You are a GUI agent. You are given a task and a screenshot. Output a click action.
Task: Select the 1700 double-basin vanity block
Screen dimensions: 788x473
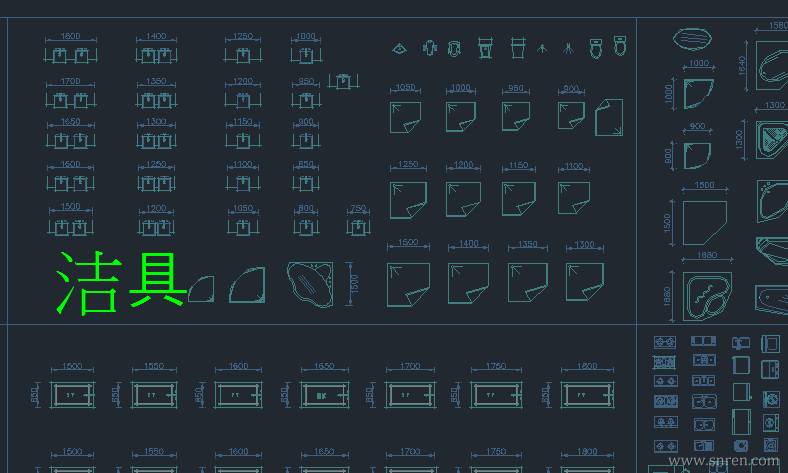point(70,101)
